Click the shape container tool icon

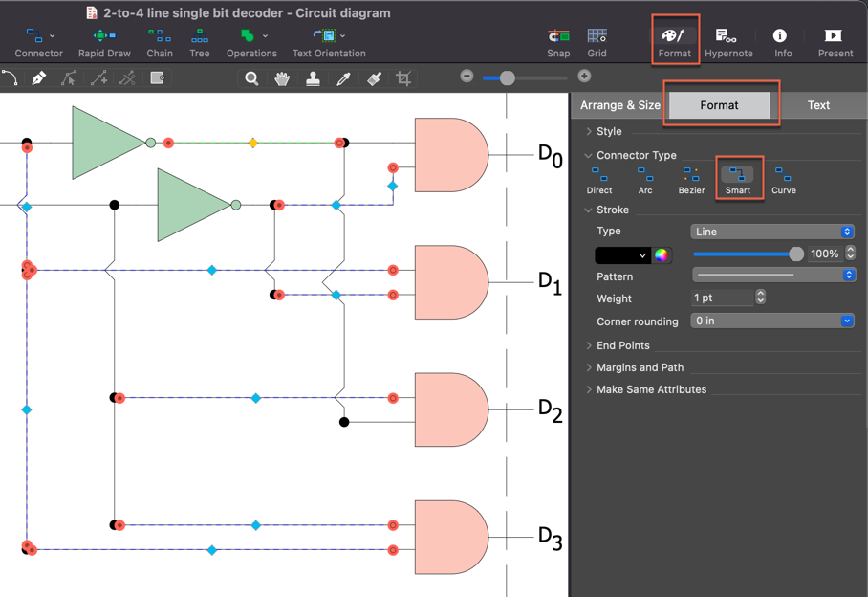[157, 78]
